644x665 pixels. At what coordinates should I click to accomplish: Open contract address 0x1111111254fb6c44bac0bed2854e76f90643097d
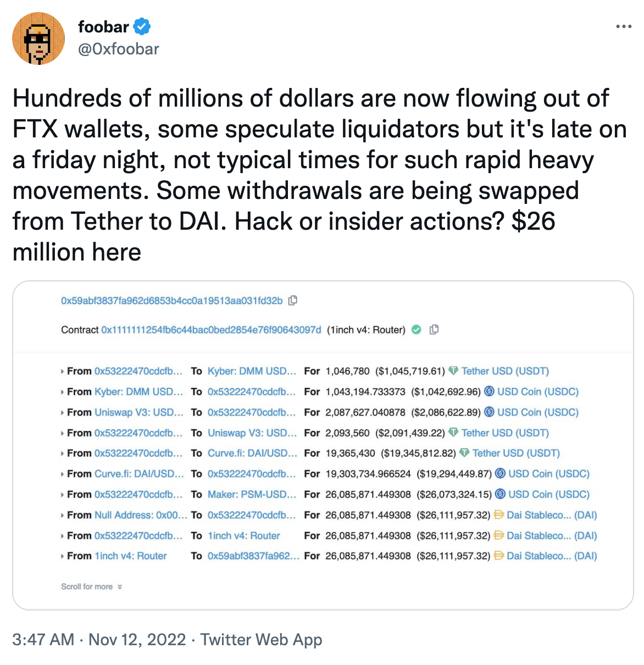[211, 330]
